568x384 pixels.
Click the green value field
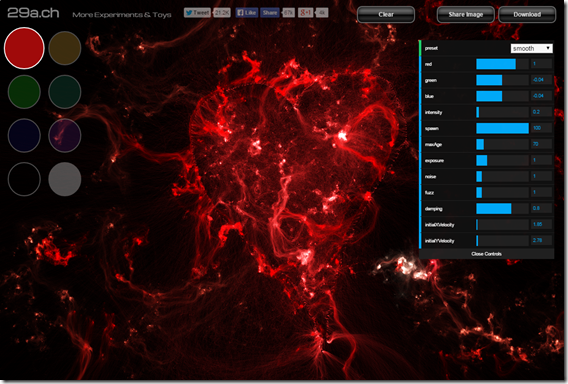[x=542, y=80]
